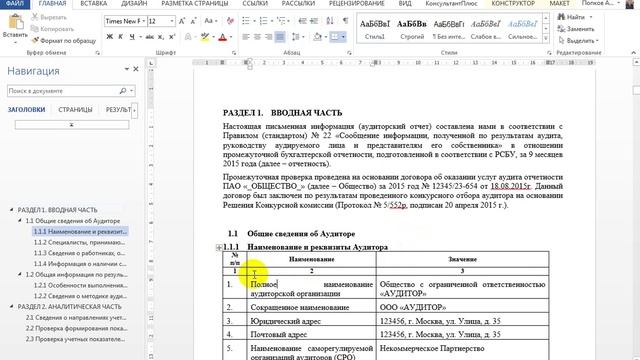
Task: Switch to the СТРАНИЦЫ tab in navigation pane
Action: [75, 110]
